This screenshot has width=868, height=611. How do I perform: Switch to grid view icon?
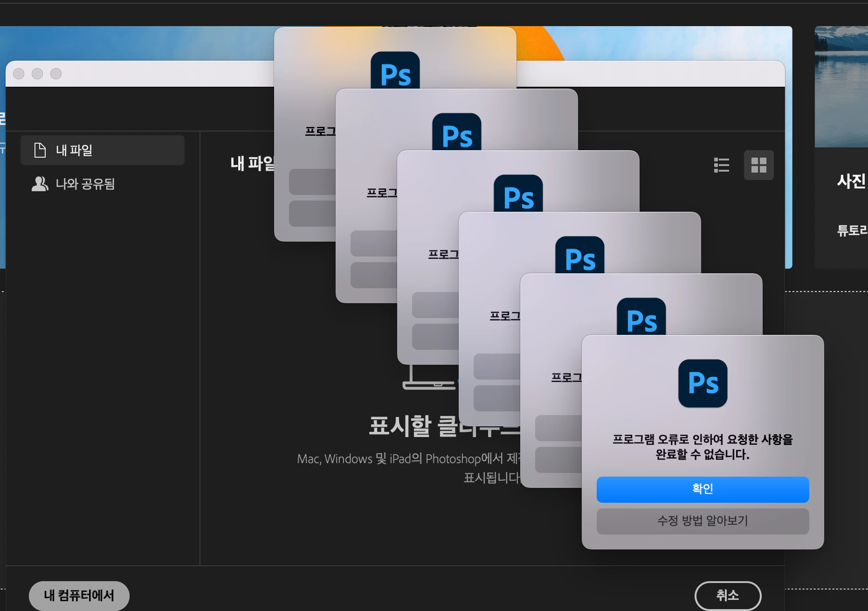(x=758, y=165)
